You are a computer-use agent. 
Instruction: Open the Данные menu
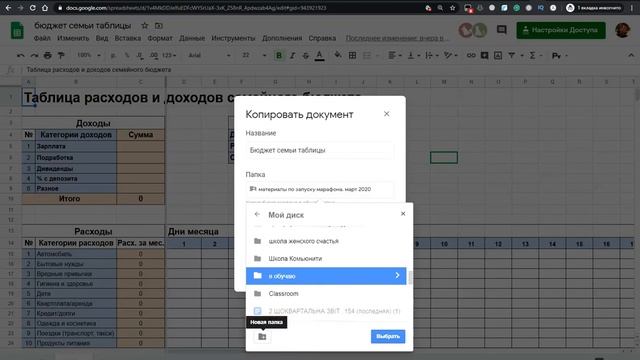point(192,38)
